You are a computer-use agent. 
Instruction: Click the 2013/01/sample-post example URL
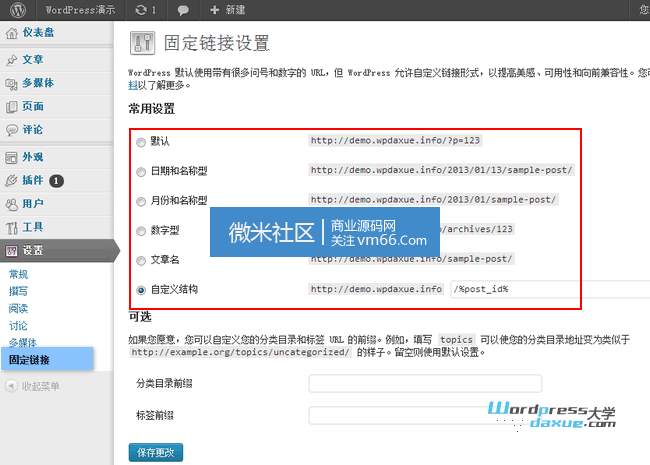[x=433, y=199]
